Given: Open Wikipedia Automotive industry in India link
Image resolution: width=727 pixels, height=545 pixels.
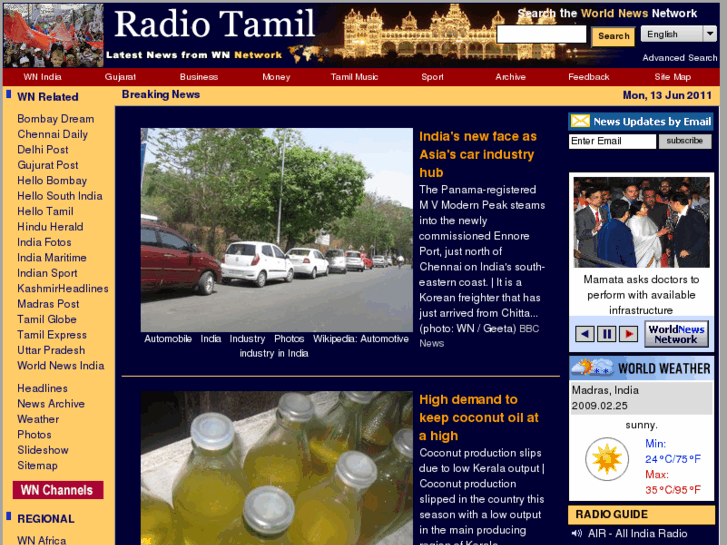Looking at the screenshot, I should [324, 346].
